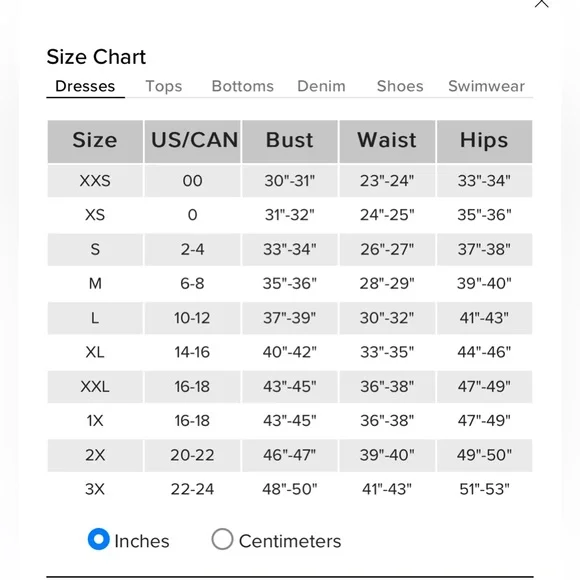Close the size chart dialog

pyautogui.click(x=542, y=3)
